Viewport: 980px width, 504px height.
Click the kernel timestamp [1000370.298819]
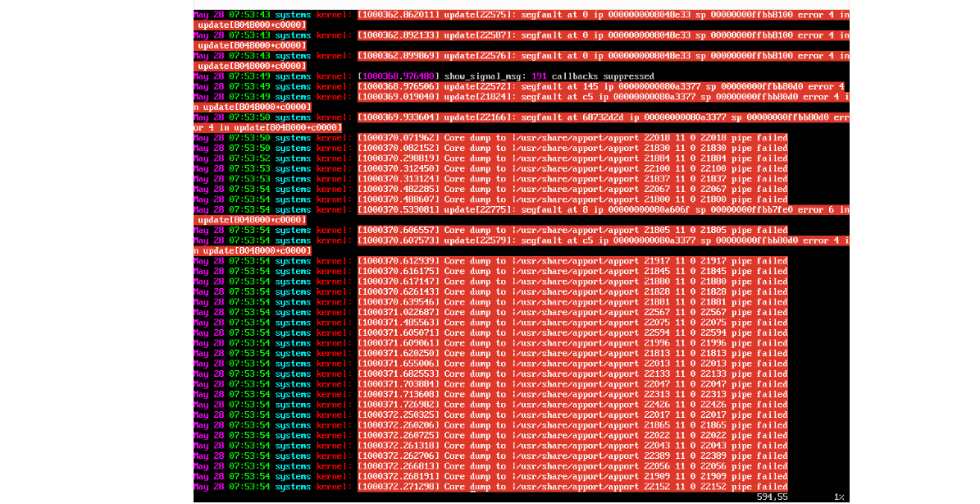coord(399,158)
